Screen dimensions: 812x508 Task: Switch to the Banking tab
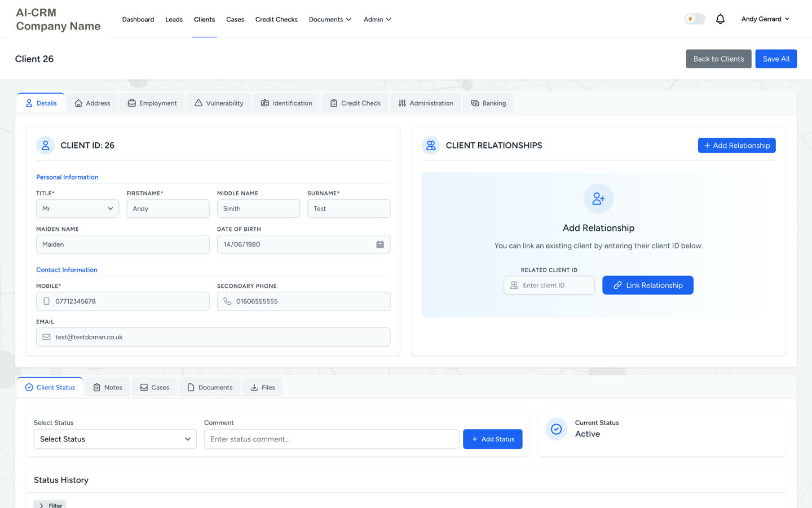[x=488, y=103]
